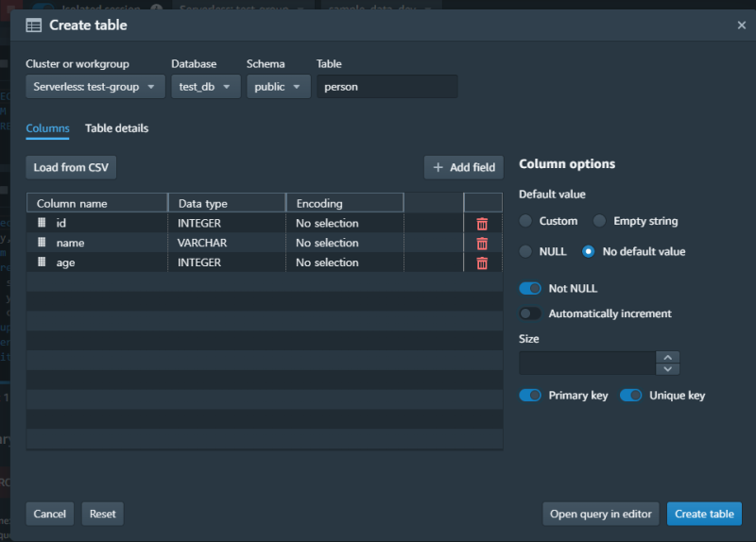Grab the drag handle for id row
Image resolution: width=756 pixels, height=542 pixels.
pyautogui.click(x=42, y=223)
